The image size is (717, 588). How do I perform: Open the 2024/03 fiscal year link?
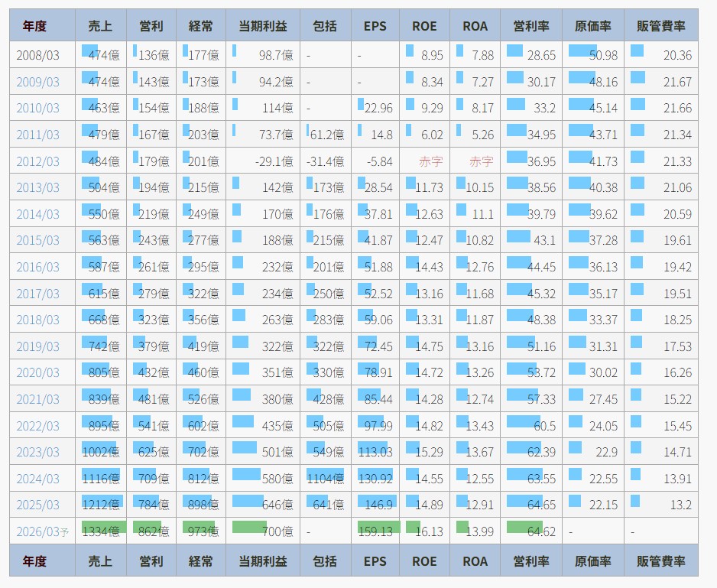click(x=38, y=479)
